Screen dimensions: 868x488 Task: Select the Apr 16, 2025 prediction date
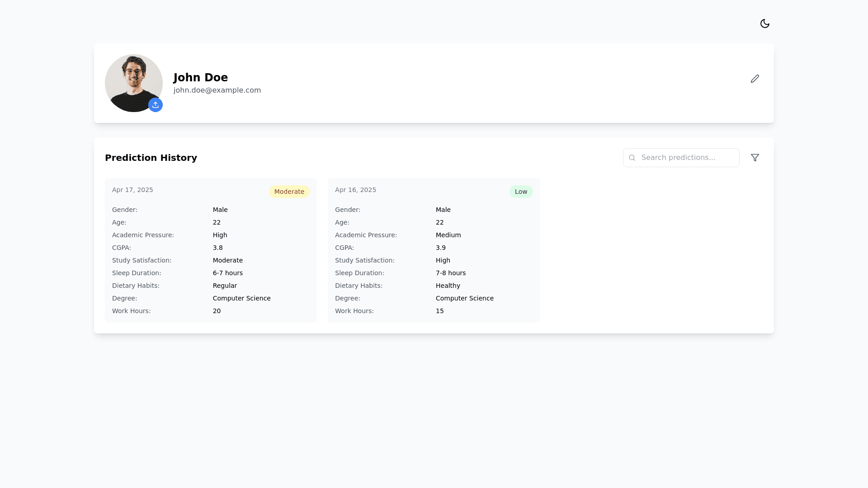click(355, 190)
